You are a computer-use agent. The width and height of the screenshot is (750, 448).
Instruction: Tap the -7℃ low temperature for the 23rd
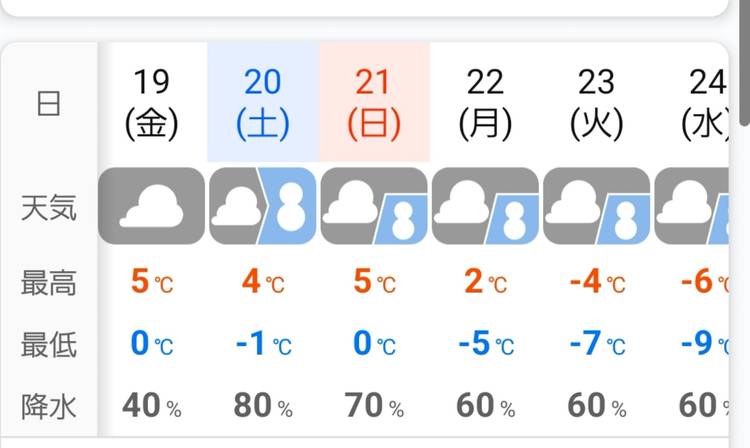point(596,345)
